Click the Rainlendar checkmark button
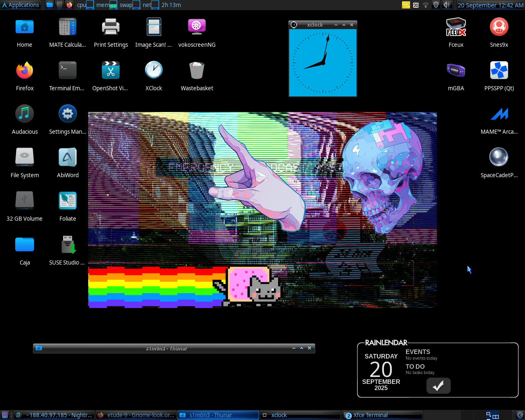Viewport: 525px width, 420px height. click(438, 386)
